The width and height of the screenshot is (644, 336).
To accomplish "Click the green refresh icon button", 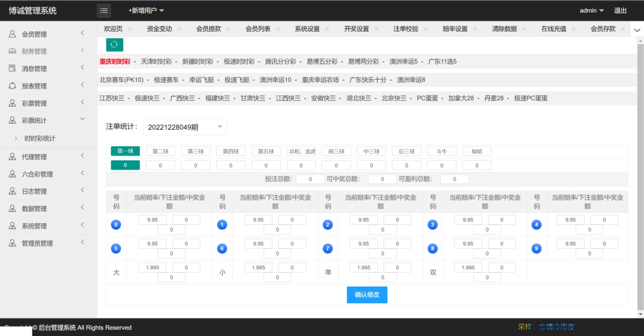I will point(114,45).
